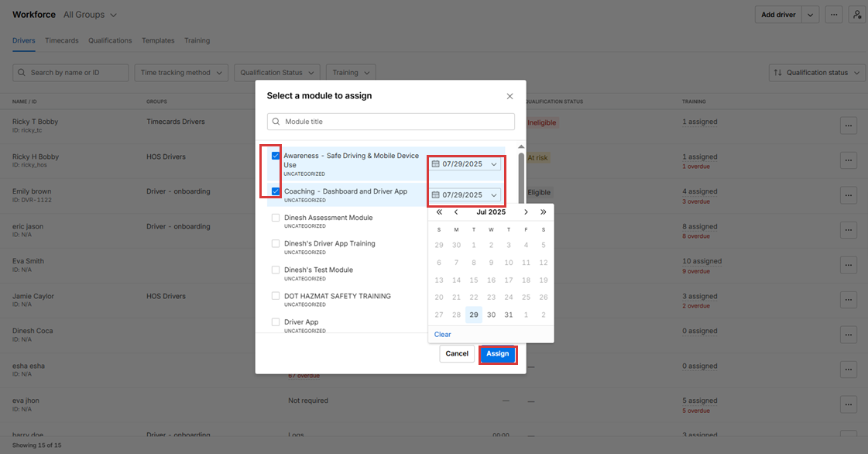
Task: Open the top ellipsis menu beside Add driver
Action: (x=833, y=15)
